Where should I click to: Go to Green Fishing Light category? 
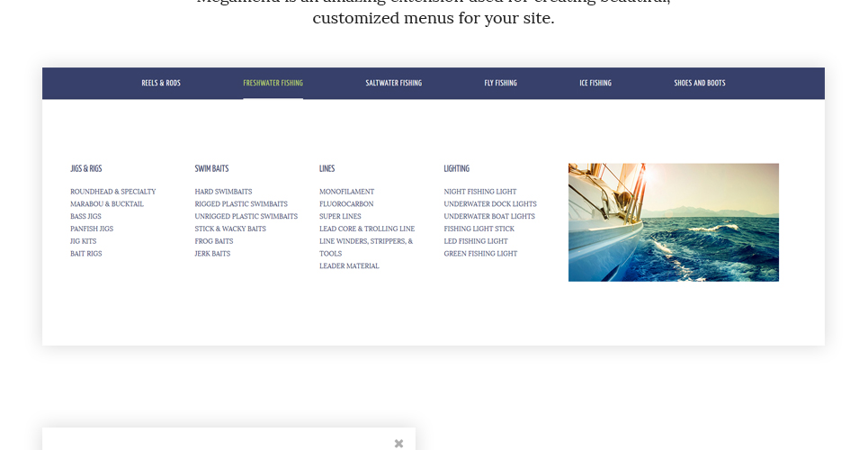click(x=480, y=253)
